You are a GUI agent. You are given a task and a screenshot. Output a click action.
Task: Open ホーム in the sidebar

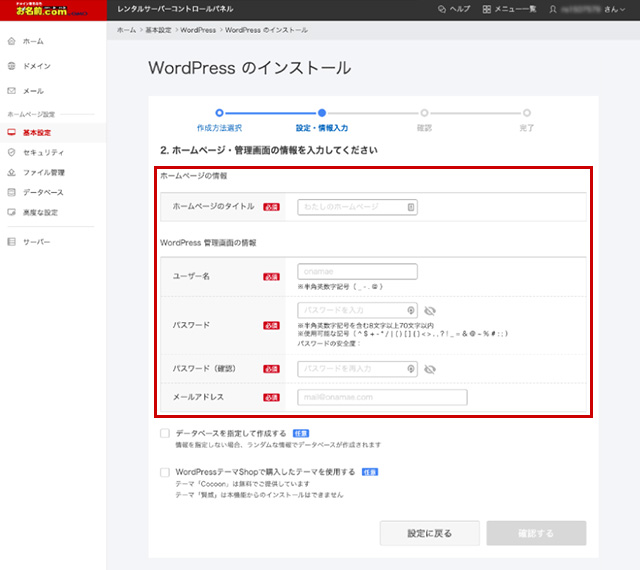pos(33,41)
